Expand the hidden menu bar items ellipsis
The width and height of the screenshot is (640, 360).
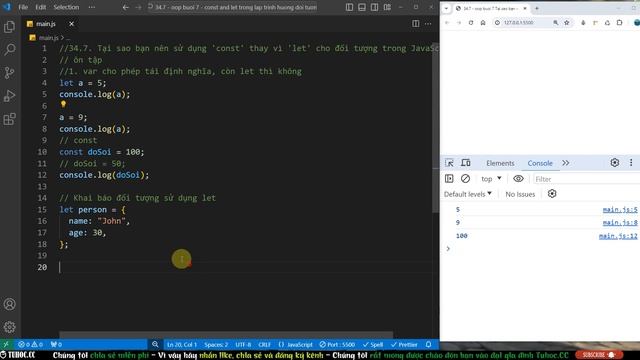click(92, 7)
